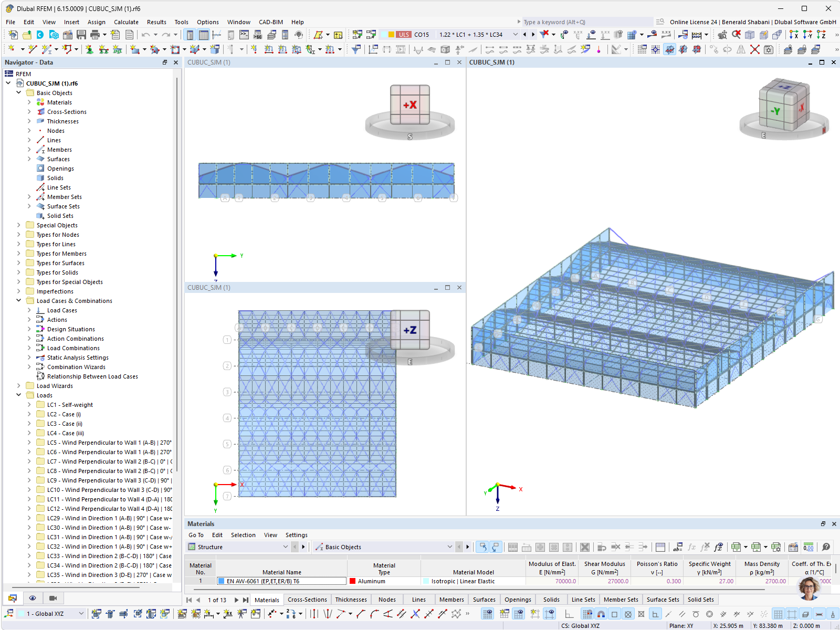Click the help question icon in Materials toolbar
Image resolution: width=840 pixels, height=630 pixels.
click(826, 547)
